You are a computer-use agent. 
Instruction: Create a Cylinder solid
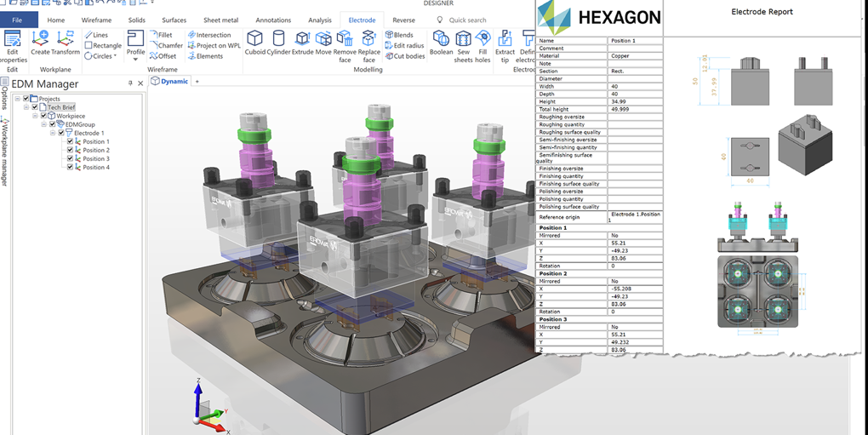tap(278, 43)
